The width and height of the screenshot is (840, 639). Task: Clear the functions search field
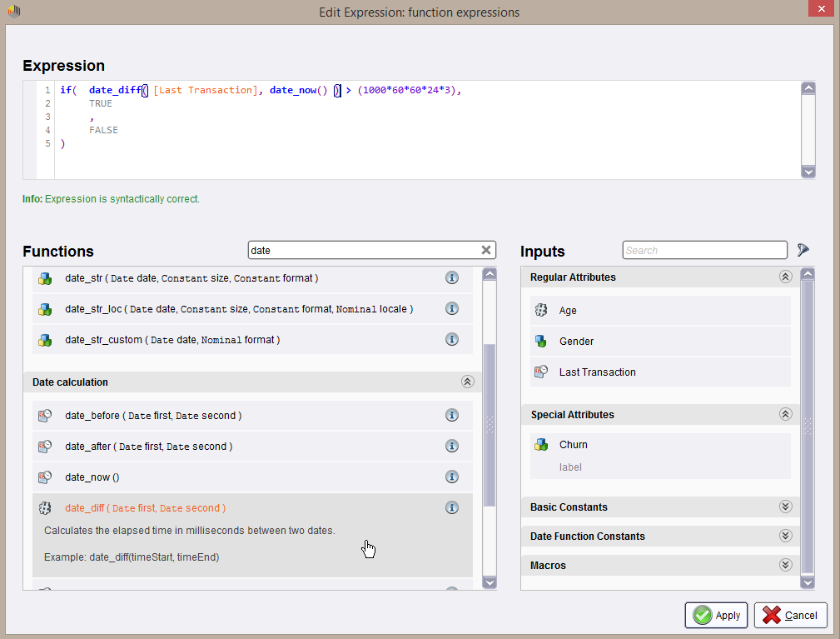coord(486,250)
